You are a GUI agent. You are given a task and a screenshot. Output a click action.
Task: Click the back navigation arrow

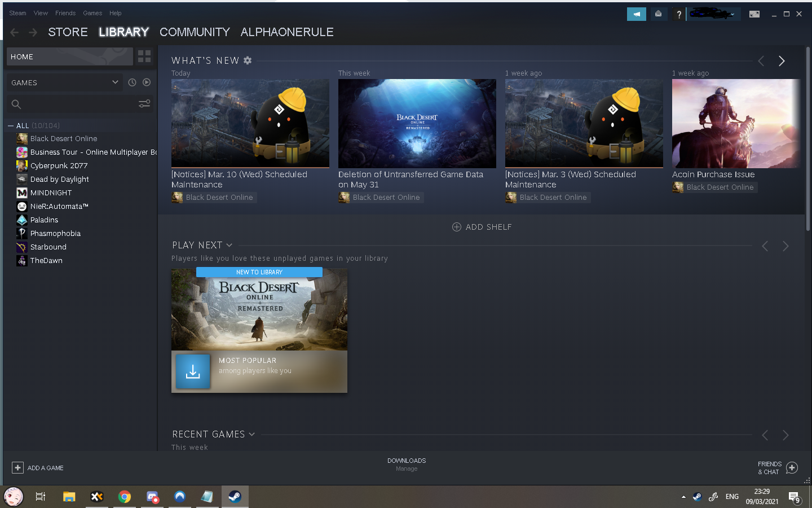pos(15,32)
